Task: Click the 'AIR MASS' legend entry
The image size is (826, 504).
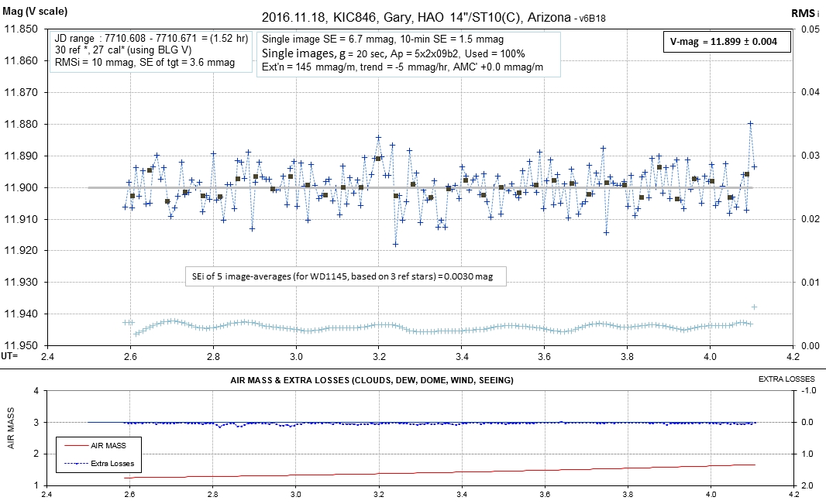Action: click(x=108, y=446)
